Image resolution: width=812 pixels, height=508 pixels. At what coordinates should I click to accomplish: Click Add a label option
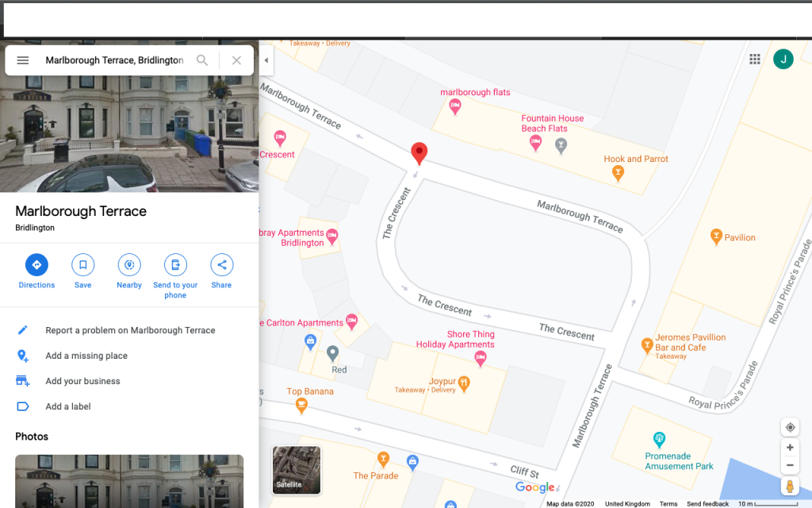pyautogui.click(x=68, y=406)
